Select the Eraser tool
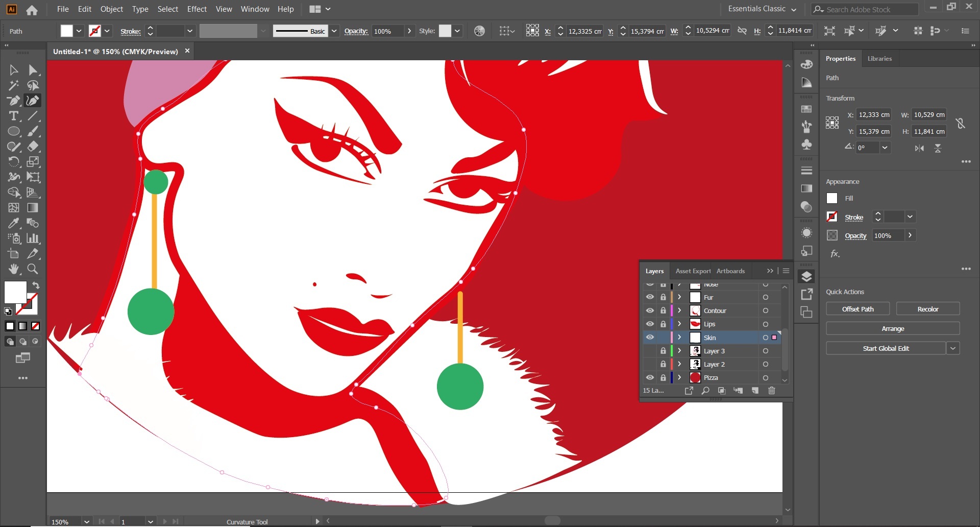 (x=33, y=147)
